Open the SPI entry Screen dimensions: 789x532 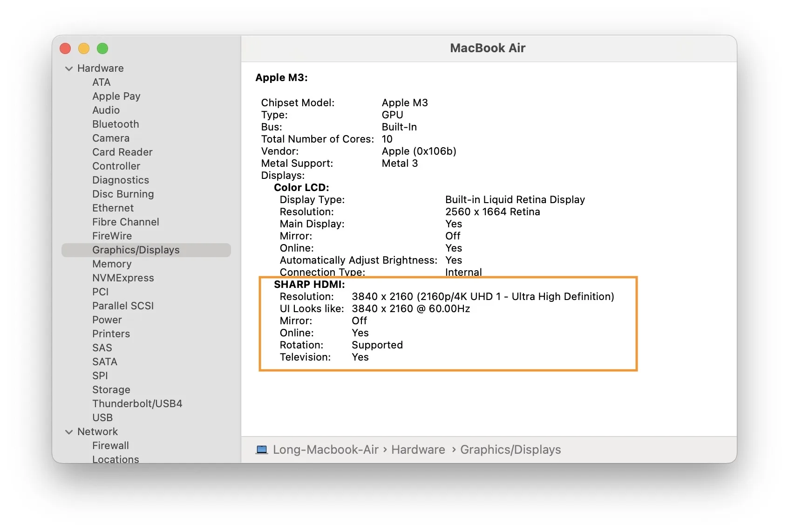(100, 376)
